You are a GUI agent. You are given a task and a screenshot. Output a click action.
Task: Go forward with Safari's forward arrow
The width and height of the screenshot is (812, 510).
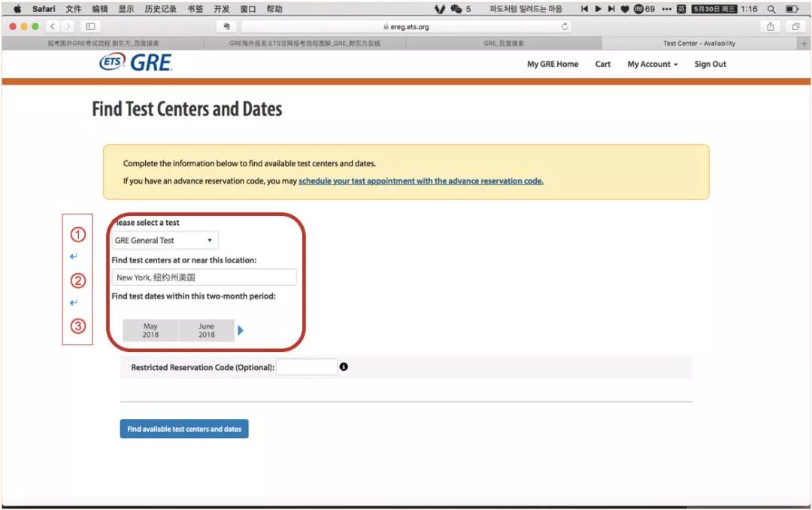pyautogui.click(x=68, y=26)
